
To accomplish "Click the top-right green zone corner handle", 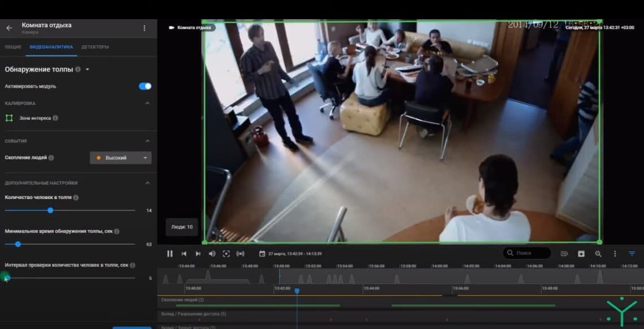I will [x=600, y=21].
